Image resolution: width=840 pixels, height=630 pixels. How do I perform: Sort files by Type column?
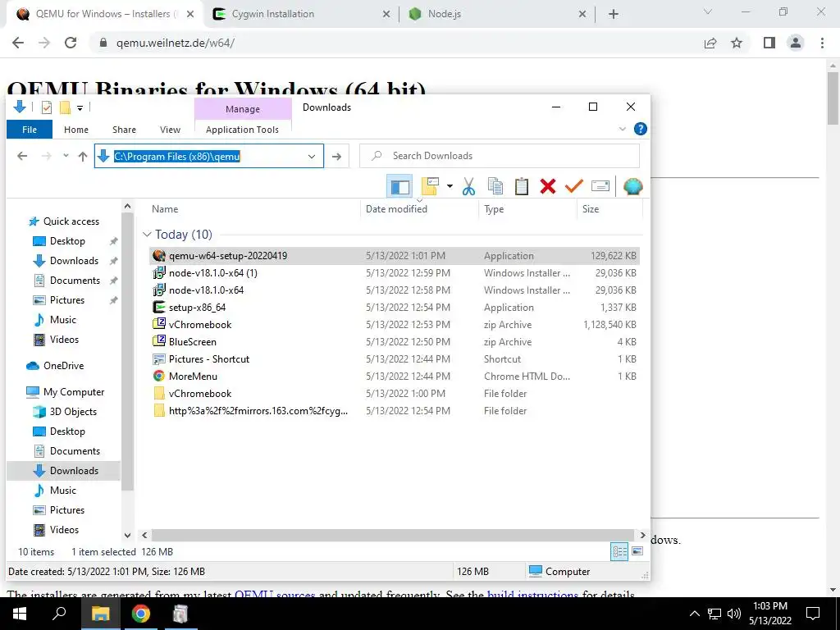coord(494,209)
